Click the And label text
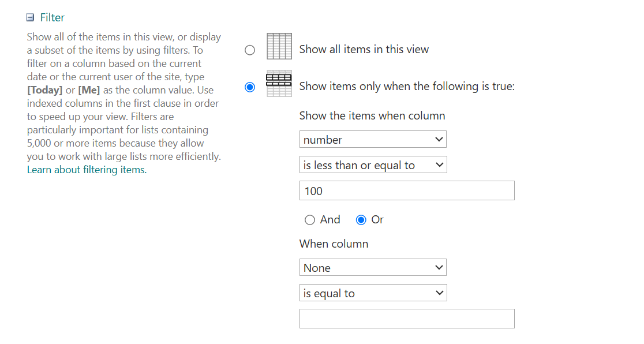The width and height of the screenshot is (644, 344). (330, 219)
